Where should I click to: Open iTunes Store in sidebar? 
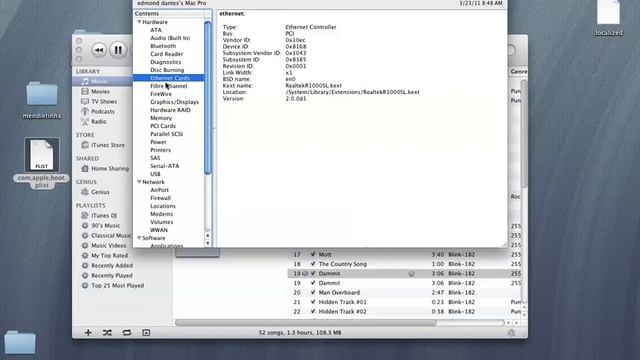(108, 145)
